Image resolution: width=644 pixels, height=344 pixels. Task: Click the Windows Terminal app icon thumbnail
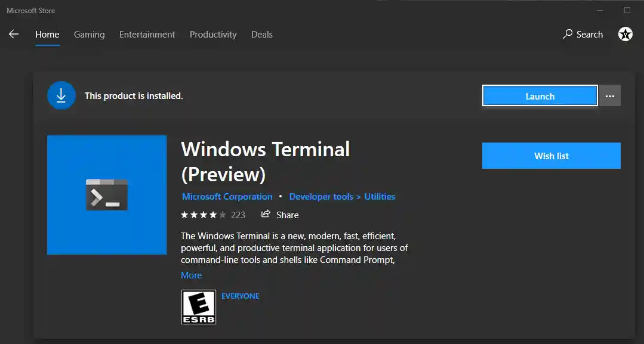click(x=106, y=194)
